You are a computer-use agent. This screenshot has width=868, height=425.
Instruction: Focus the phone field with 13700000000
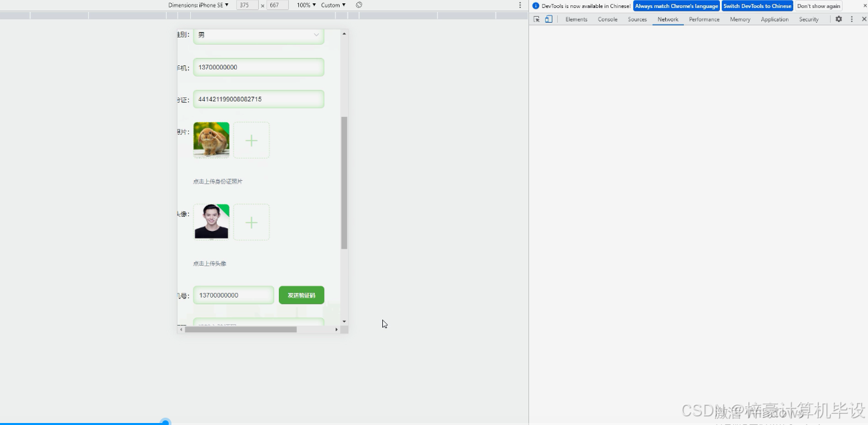pyautogui.click(x=259, y=67)
